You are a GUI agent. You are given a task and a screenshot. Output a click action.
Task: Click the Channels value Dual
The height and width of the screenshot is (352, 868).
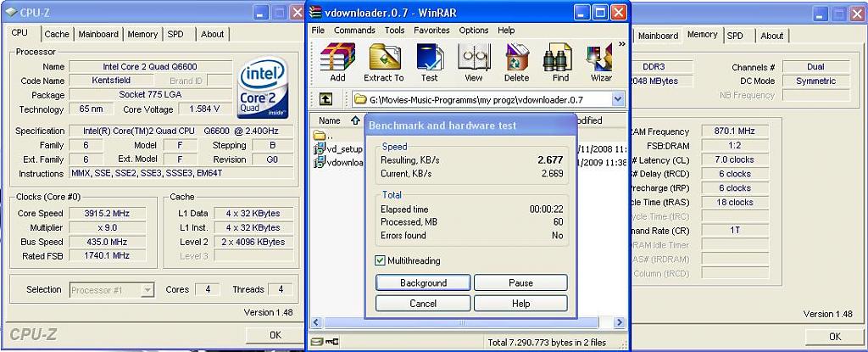pos(815,66)
